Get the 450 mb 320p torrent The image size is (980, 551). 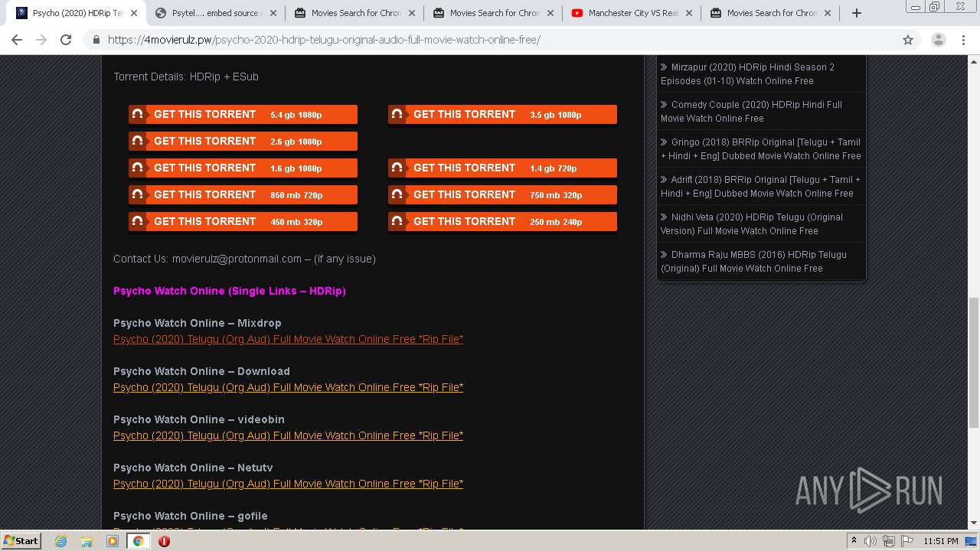[243, 222]
